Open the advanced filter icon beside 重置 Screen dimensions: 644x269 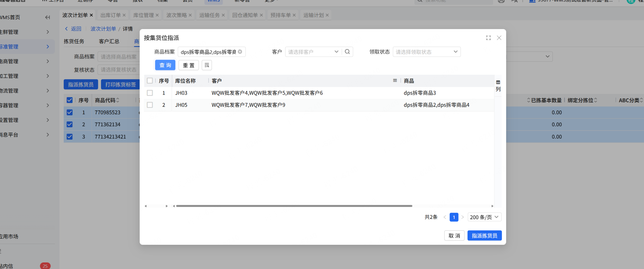[207, 65]
